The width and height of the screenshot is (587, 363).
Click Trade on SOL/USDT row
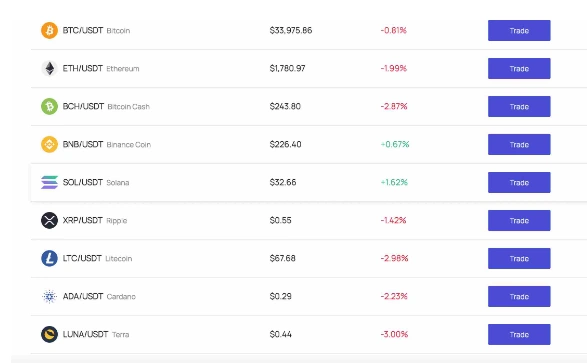[x=519, y=182]
